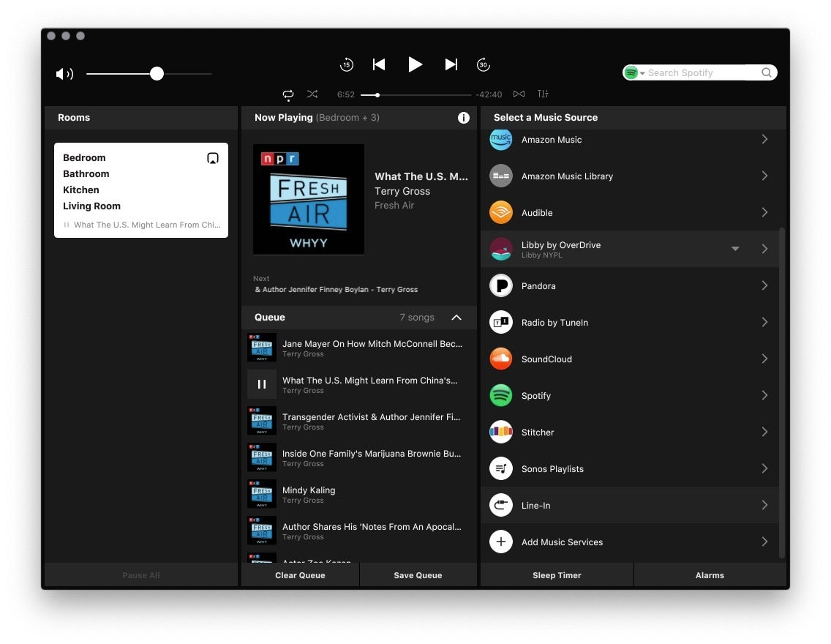The image size is (831, 644).
Task: Select the Marijuana Brownie queue episode
Action: tap(359, 457)
